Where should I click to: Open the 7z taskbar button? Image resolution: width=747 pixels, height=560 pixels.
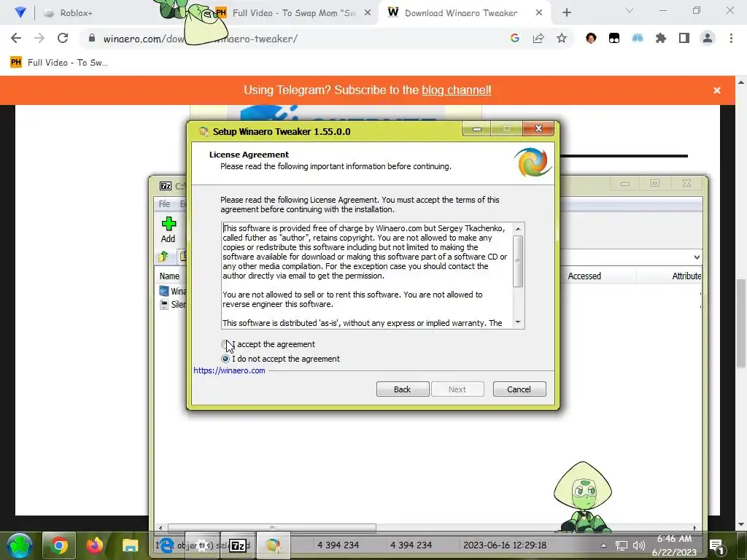(x=238, y=545)
